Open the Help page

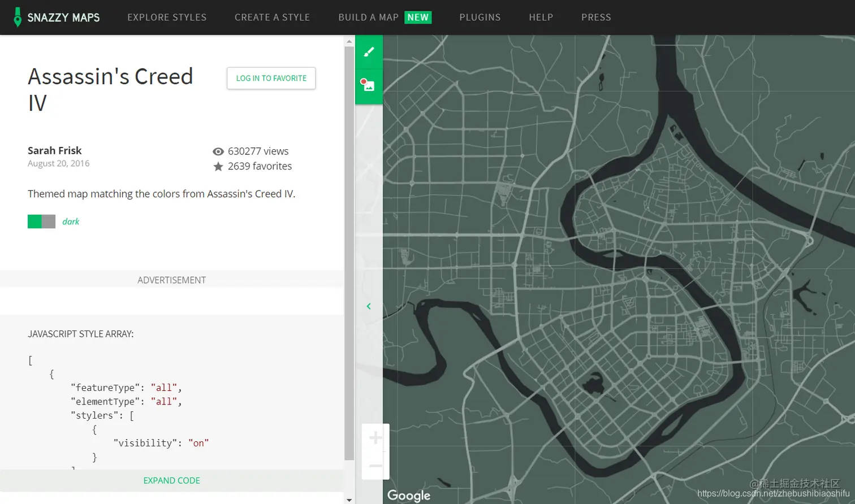point(541,18)
